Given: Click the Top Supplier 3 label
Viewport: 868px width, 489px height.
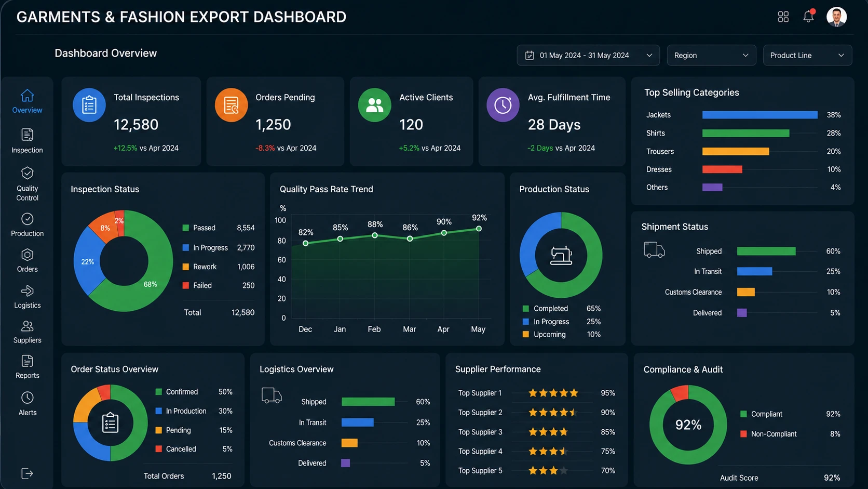Looking at the screenshot, I should 480,432.
